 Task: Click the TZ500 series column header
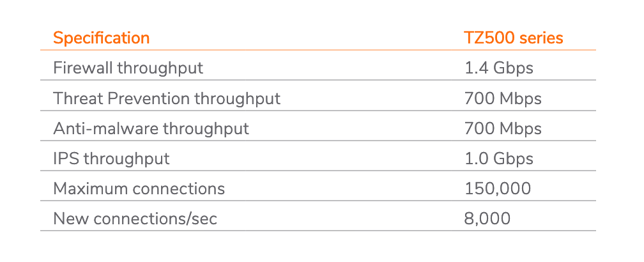[x=514, y=38]
